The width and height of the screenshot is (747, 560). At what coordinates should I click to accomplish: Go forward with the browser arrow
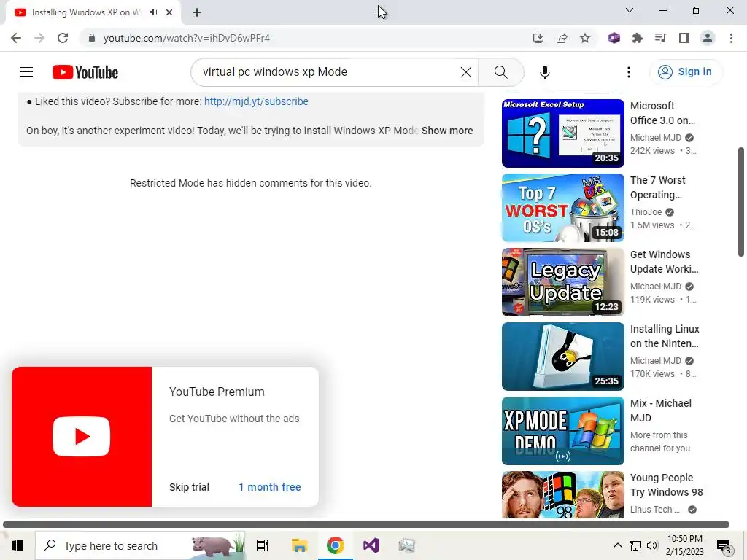pos(39,38)
